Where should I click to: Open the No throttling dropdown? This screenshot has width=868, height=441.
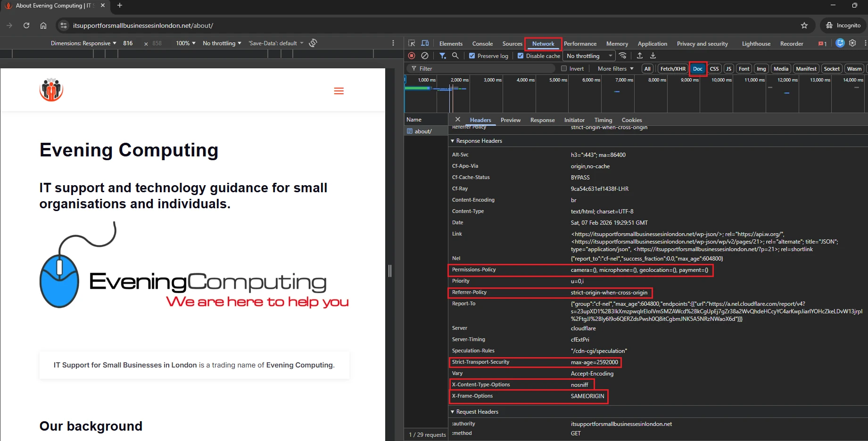click(x=588, y=56)
